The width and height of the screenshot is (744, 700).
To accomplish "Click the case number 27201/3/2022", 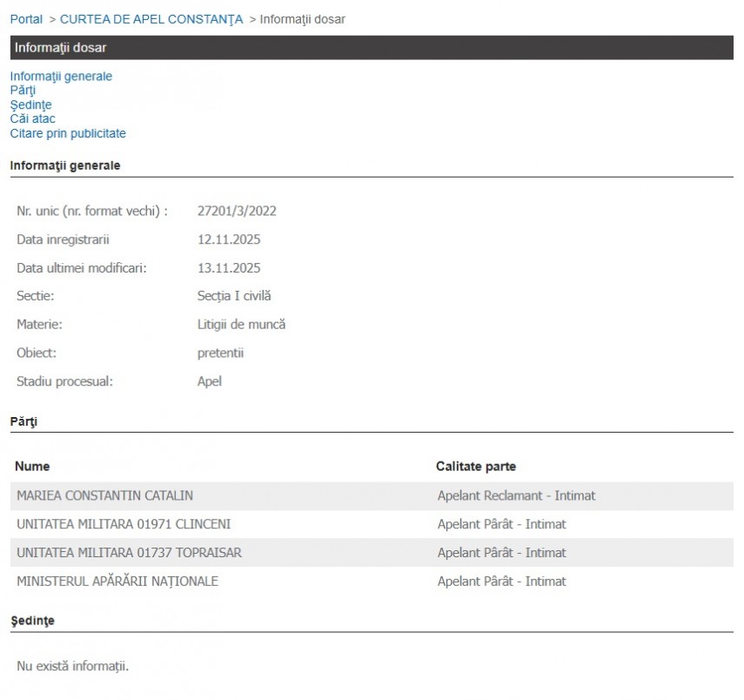I will coord(237,211).
